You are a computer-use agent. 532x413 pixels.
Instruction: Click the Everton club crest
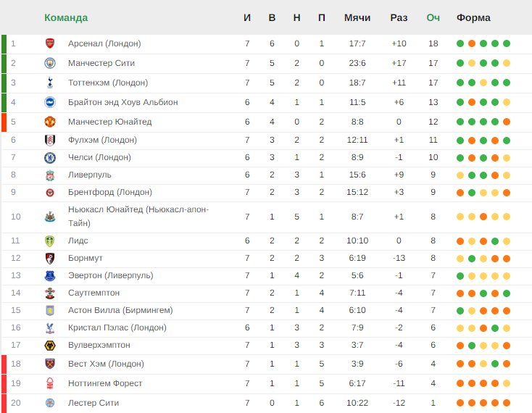tap(50, 275)
